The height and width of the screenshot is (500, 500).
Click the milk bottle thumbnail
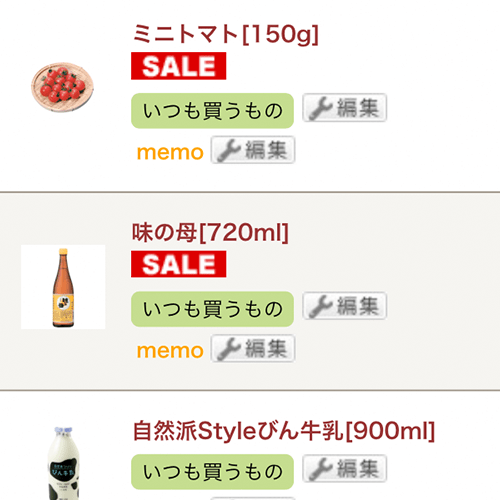(x=63, y=463)
